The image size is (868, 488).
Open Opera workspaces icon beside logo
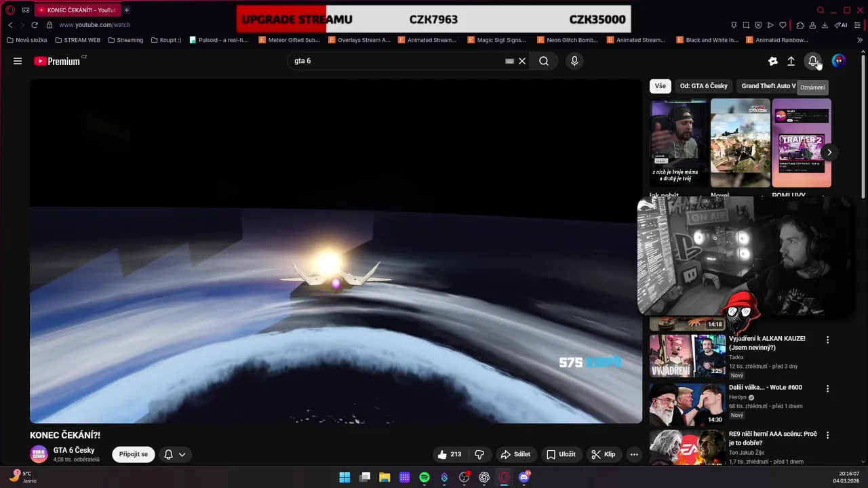(x=26, y=10)
